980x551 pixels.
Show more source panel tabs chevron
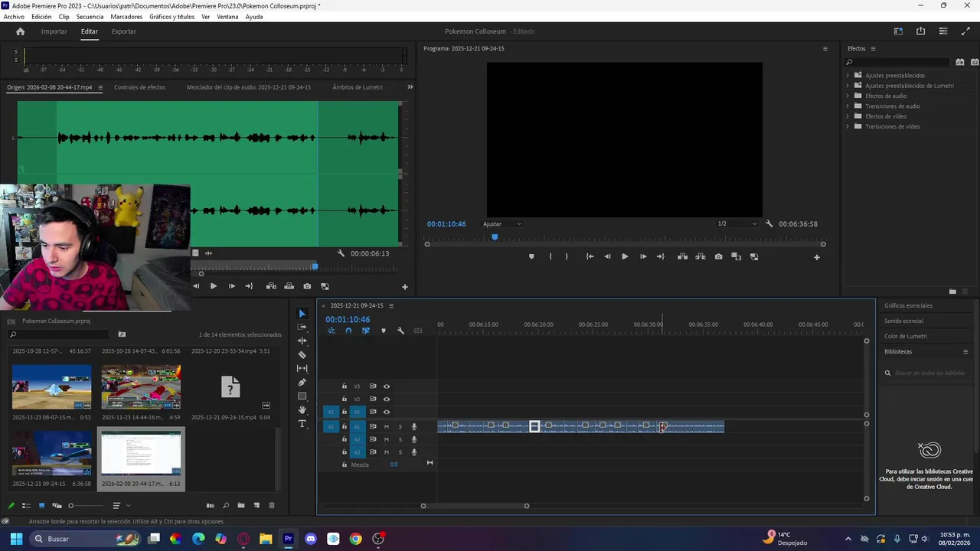click(410, 87)
